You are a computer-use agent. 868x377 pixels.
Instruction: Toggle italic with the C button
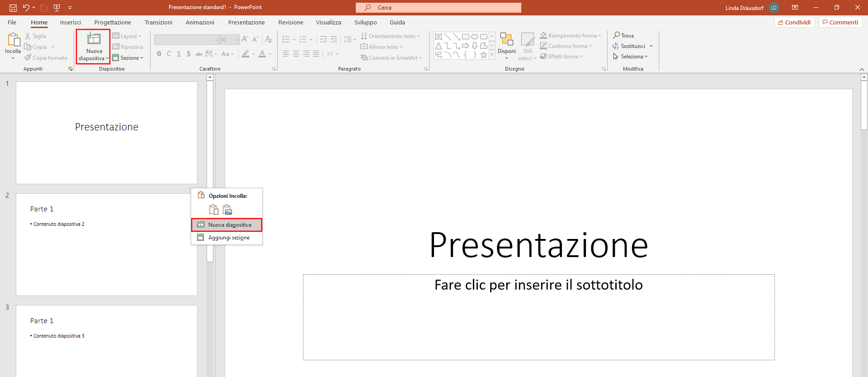coord(169,53)
